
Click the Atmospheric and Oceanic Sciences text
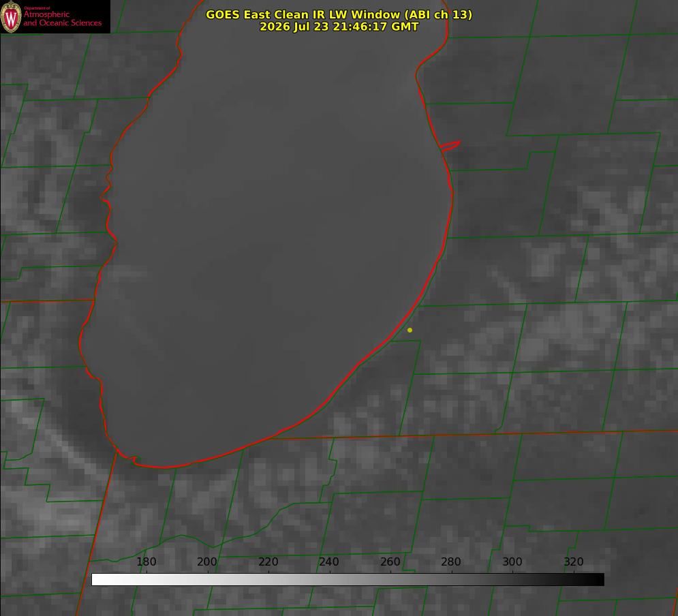[62, 18]
